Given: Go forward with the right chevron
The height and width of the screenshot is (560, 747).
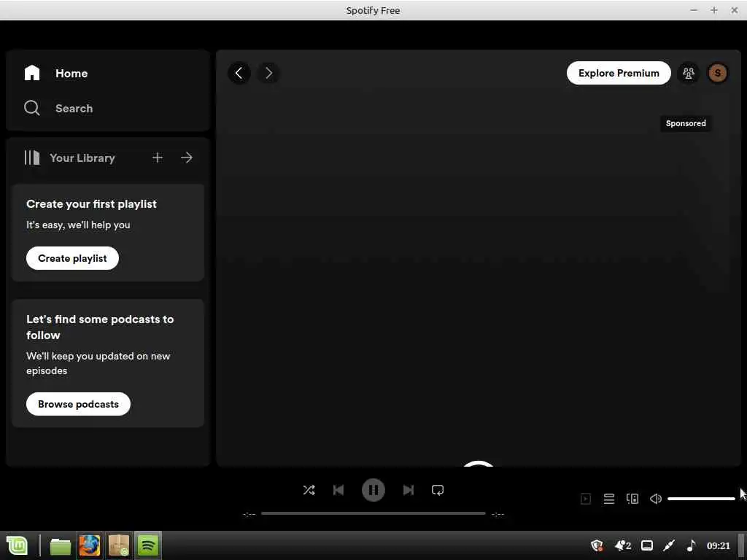Looking at the screenshot, I should click(x=268, y=73).
